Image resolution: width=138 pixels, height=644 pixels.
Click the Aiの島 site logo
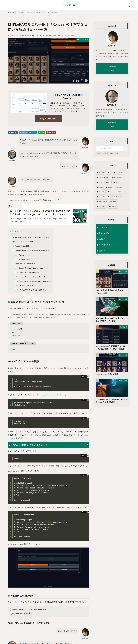coord(69,5)
